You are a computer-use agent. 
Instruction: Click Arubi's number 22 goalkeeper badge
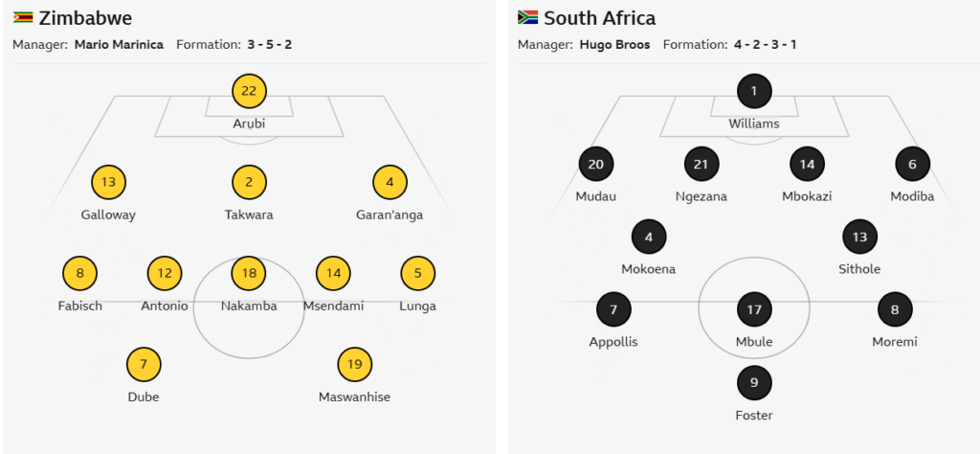coord(249,91)
